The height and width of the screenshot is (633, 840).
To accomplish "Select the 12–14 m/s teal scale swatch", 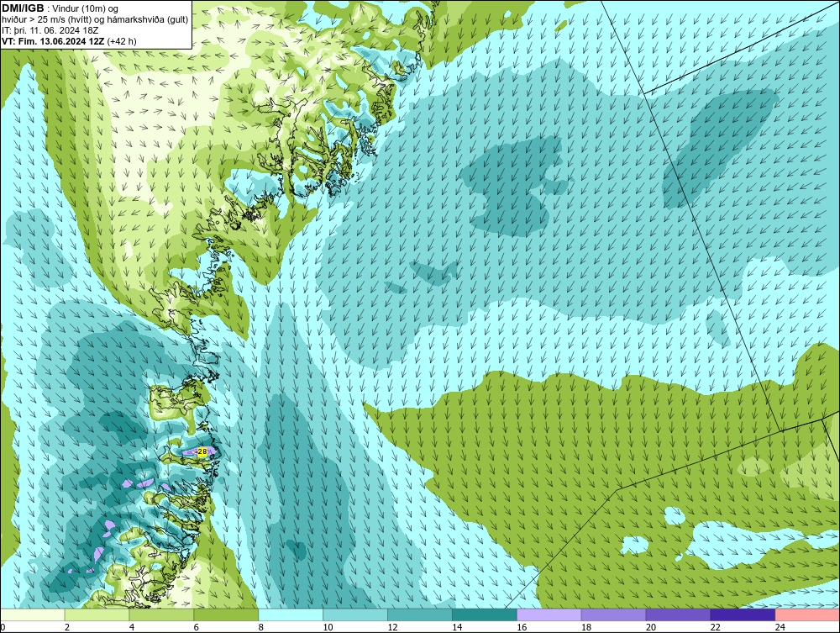I will 419,615.
